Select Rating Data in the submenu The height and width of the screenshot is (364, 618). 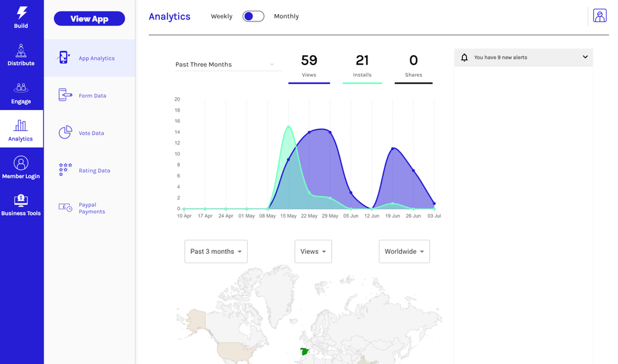[94, 171]
